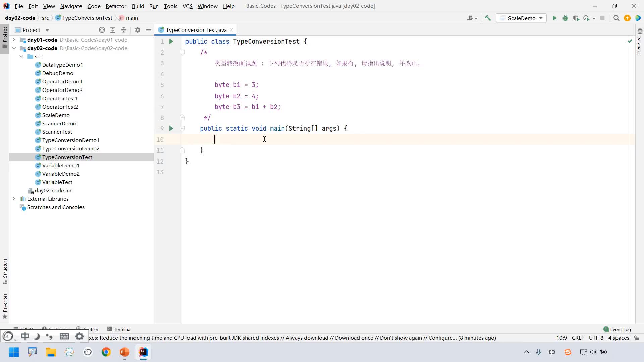
Task: Open the File menu
Action: coord(19,6)
